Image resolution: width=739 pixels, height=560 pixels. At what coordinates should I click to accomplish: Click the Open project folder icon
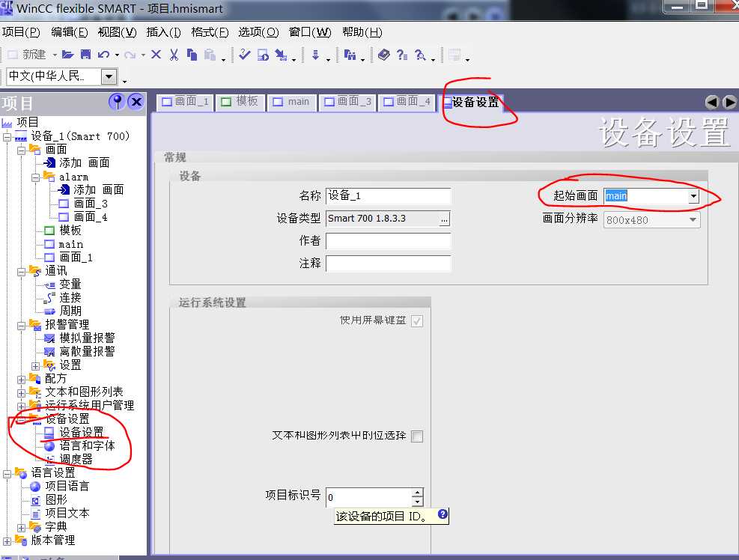click(x=68, y=55)
